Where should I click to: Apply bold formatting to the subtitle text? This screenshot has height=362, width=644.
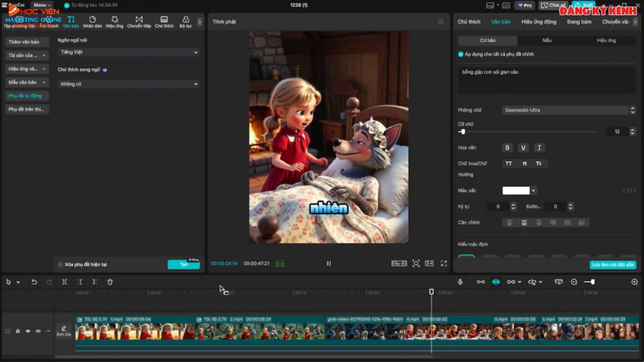coord(507,147)
